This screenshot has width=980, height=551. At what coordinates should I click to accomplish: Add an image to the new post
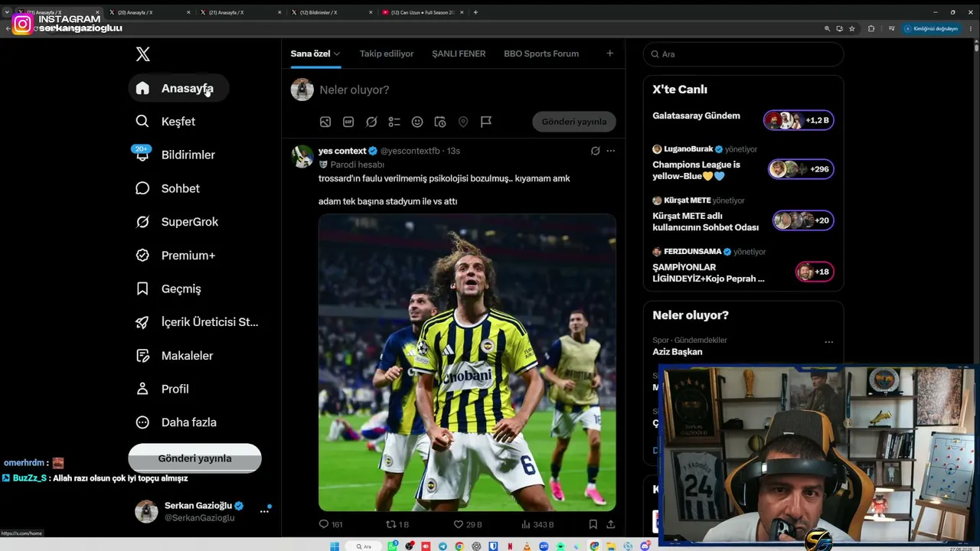[325, 122]
